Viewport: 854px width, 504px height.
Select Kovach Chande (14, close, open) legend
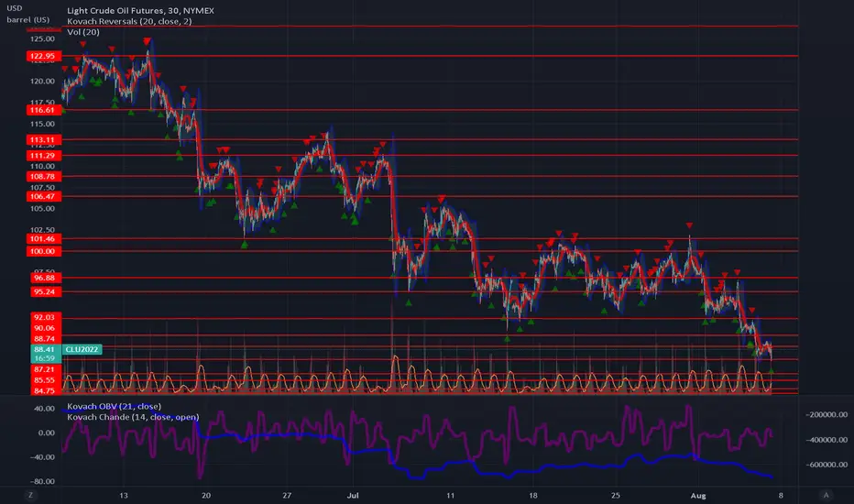coord(133,417)
